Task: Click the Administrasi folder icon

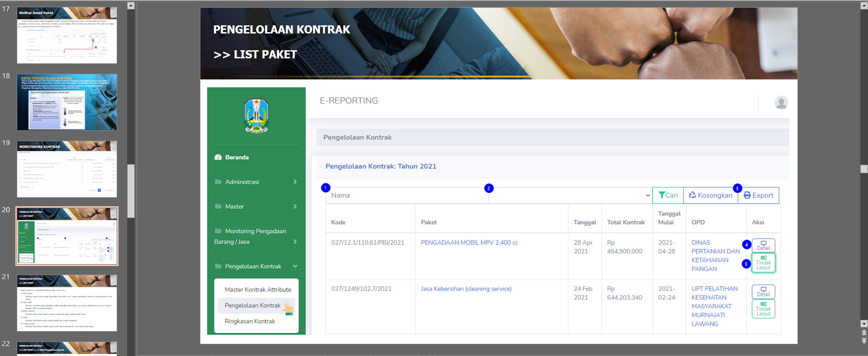Action: pos(218,182)
